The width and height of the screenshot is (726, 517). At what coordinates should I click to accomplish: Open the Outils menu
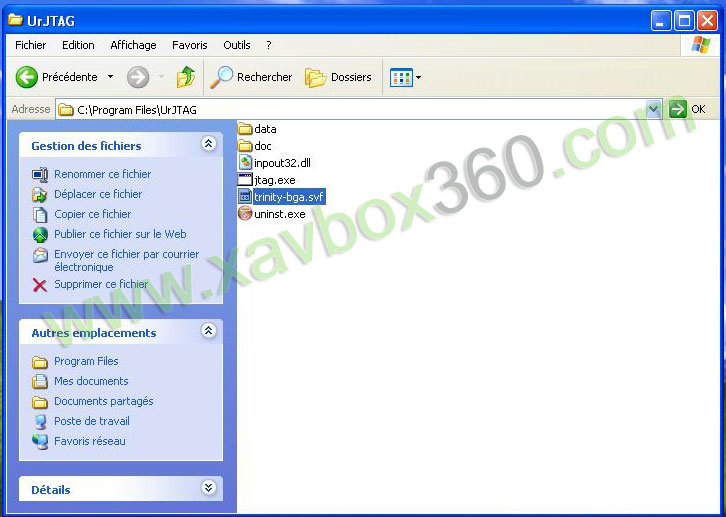[x=237, y=45]
